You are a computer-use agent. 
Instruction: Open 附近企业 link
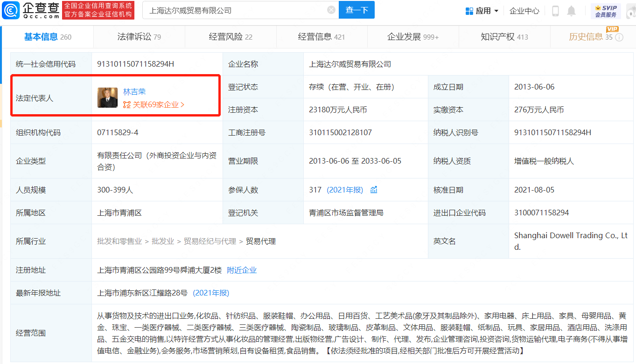pos(242,270)
